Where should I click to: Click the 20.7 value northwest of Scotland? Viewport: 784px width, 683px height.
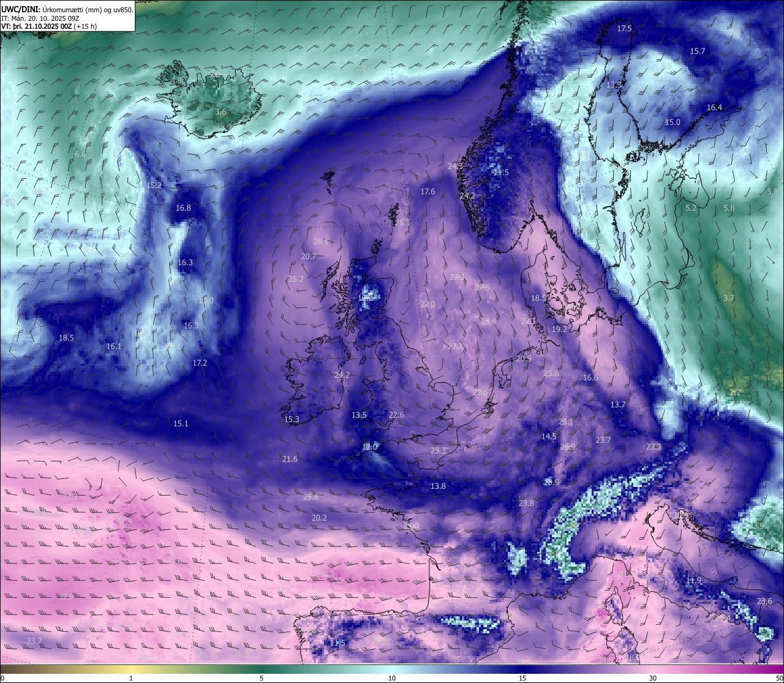click(309, 256)
